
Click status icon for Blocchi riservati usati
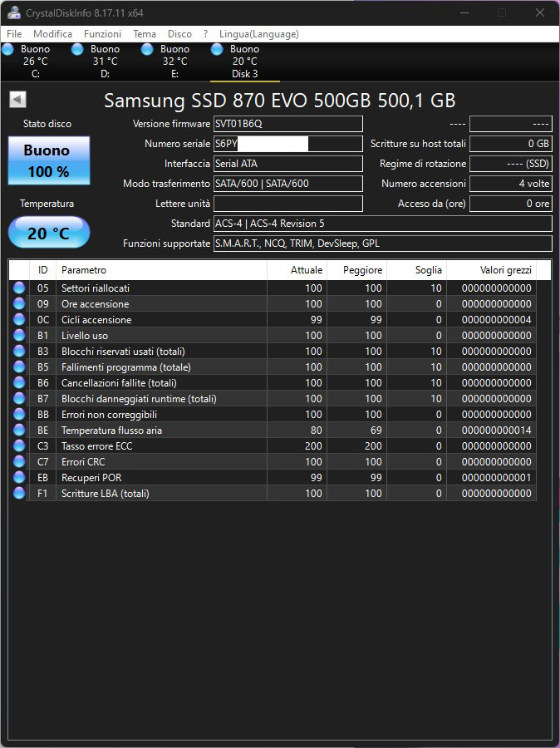pos(19,351)
